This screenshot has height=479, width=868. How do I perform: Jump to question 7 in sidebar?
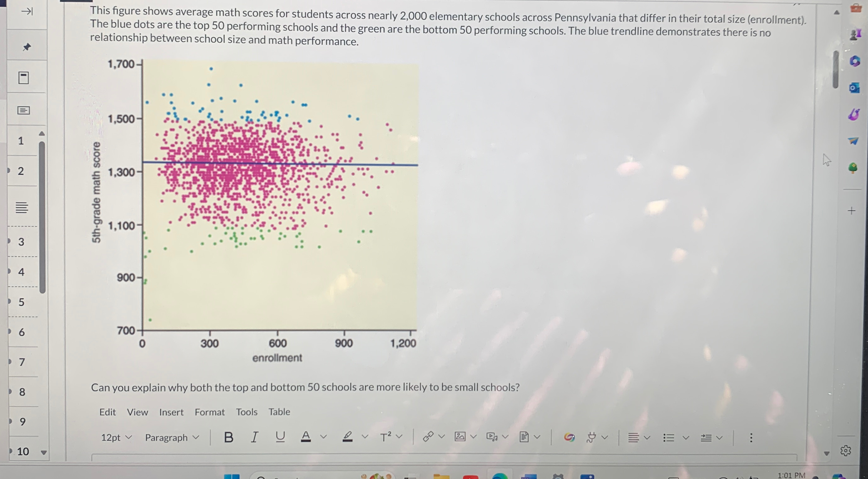[x=22, y=362]
